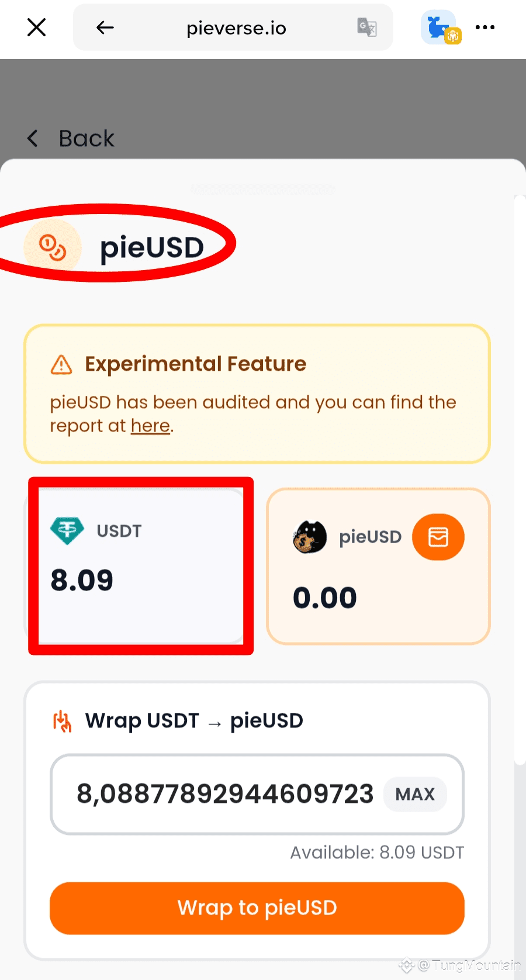Click the Experimental Feature warning triangle icon

click(x=61, y=364)
